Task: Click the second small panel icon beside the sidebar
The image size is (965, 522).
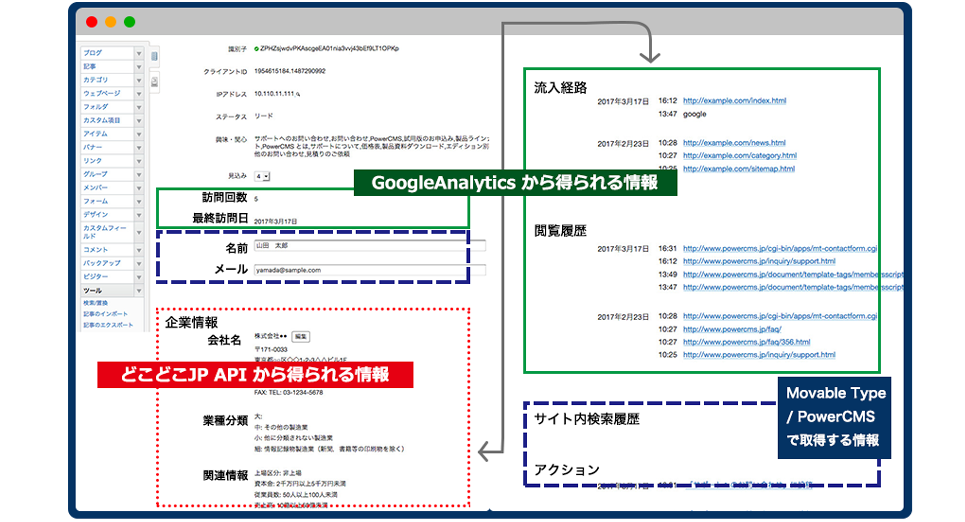Action: (x=154, y=81)
